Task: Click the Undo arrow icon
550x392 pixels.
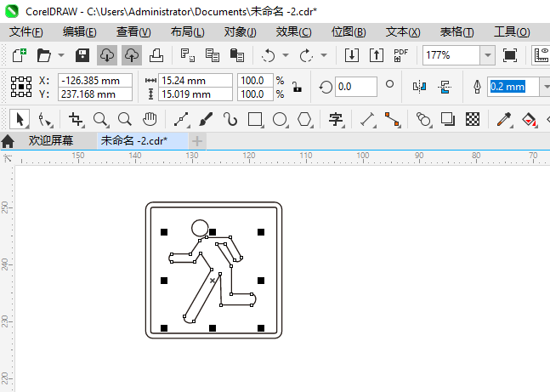Action: click(x=269, y=55)
